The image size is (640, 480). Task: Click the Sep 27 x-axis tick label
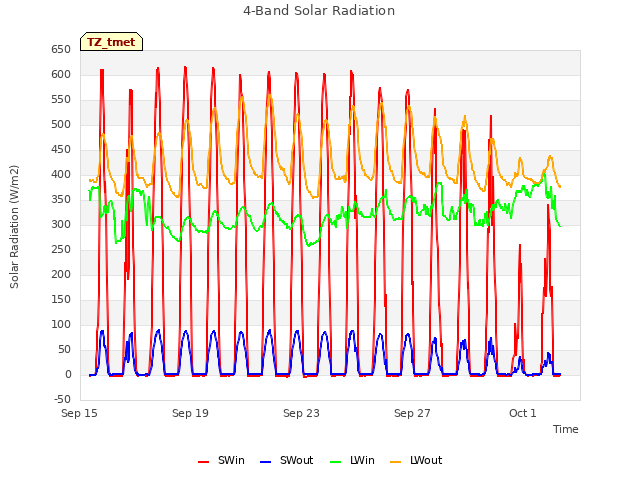[x=412, y=413]
